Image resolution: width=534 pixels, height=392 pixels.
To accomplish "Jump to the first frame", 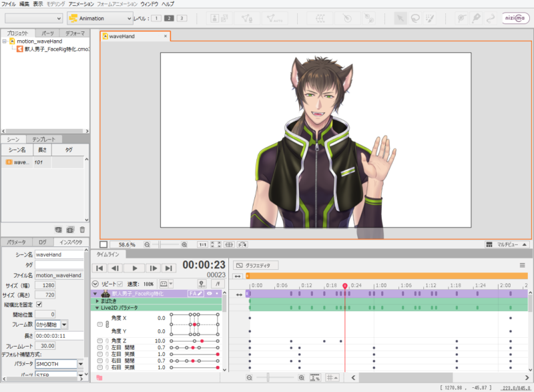I will (x=99, y=268).
